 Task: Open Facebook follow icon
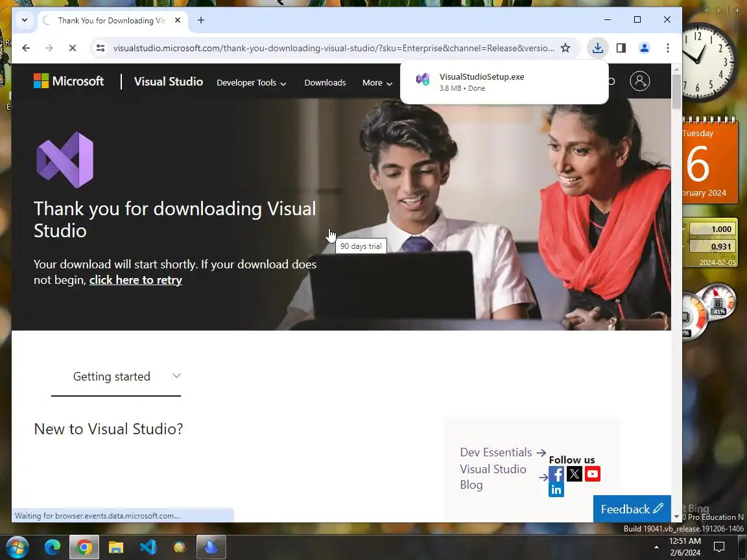[x=556, y=474]
